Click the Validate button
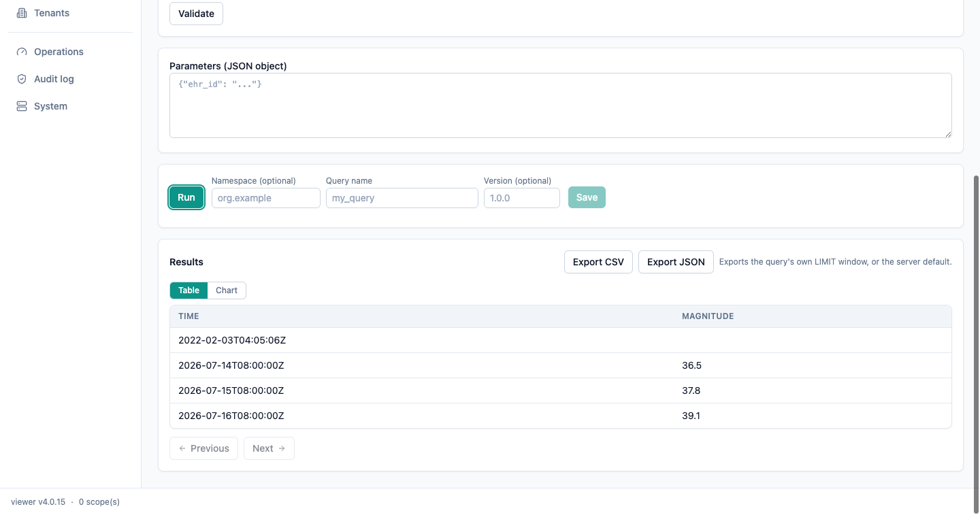The image size is (980, 515). coord(196,14)
